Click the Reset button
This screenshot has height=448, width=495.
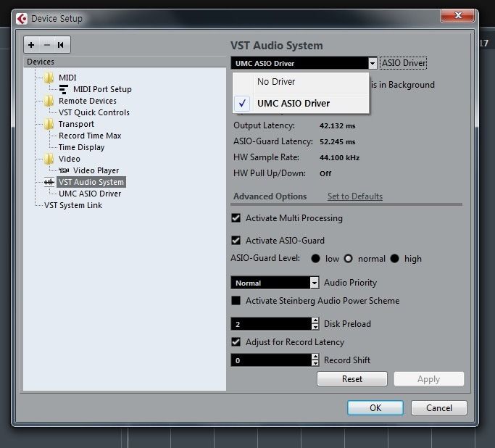tap(352, 379)
